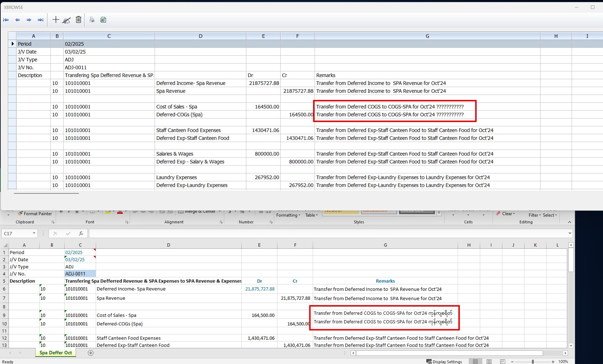
Task: Add a new record with the plus icon
Action: pos(56,20)
